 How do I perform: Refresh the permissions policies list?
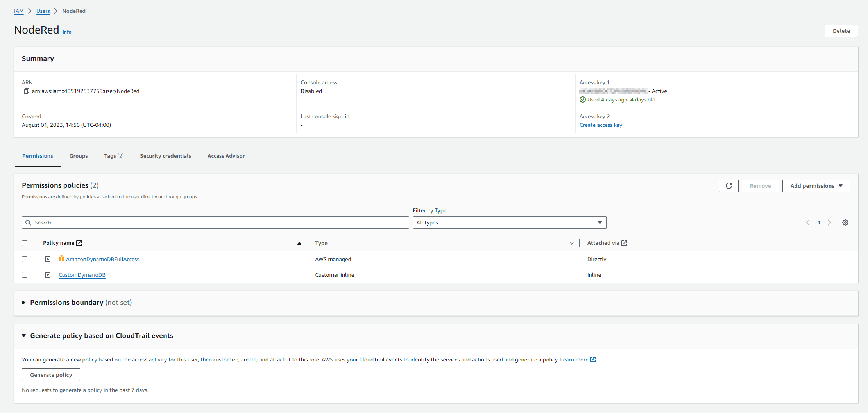pos(728,185)
